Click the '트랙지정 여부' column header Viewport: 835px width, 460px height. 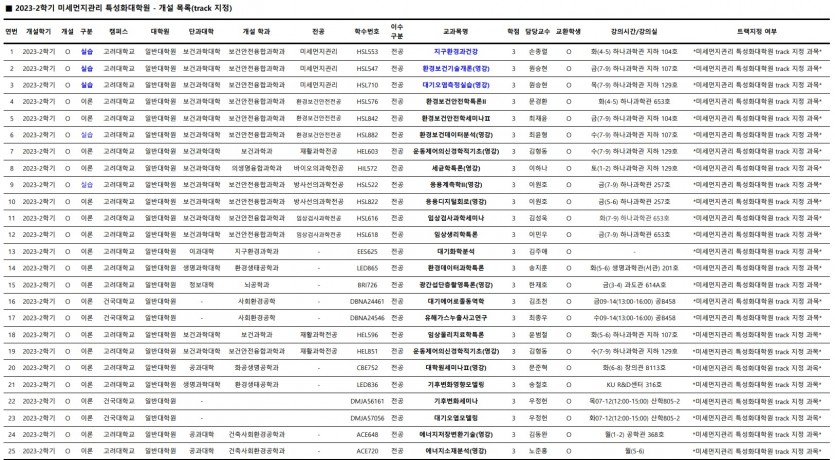[x=757, y=31]
